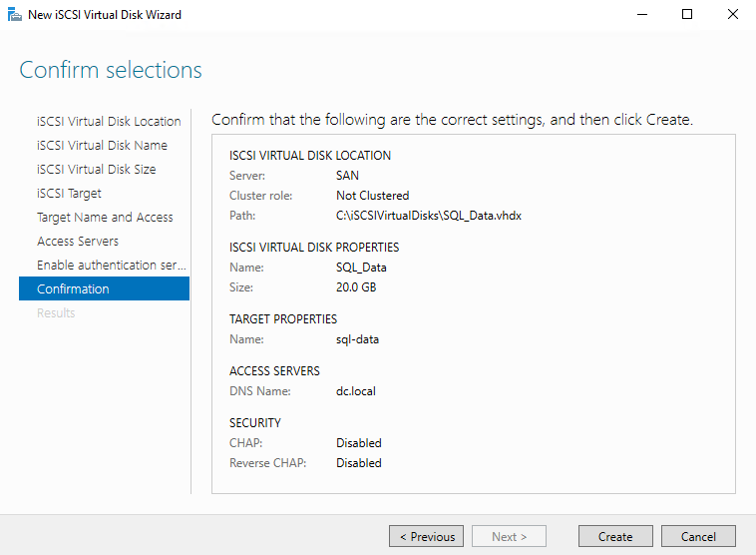This screenshot has width=756, height=555.
Task: Open the iSCSI Virtual Disk Name step
Action: pyautogui.click(x=102, y=145)
